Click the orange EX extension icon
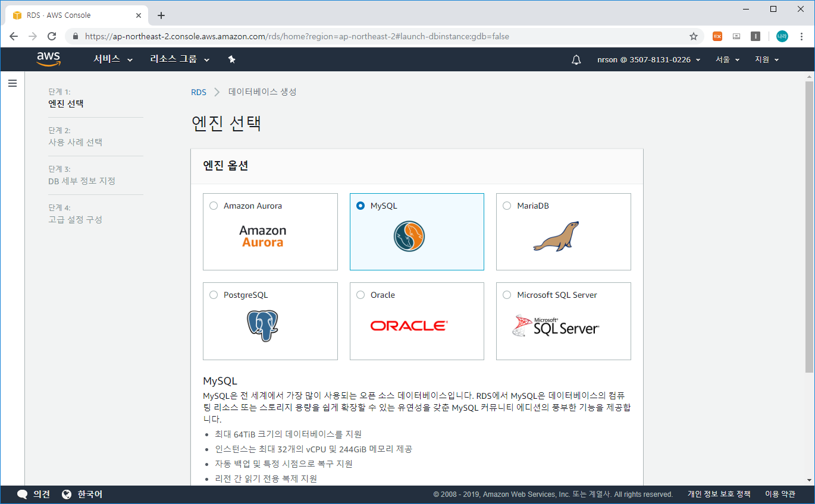The height and width of the screenshot is (504, 815). pos(717,36)
